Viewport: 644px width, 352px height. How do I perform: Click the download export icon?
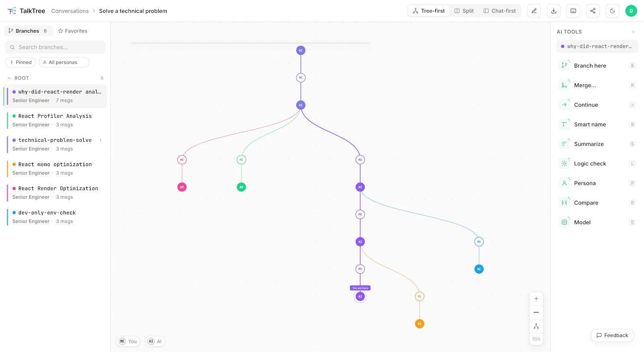click(x=554, y=11)
